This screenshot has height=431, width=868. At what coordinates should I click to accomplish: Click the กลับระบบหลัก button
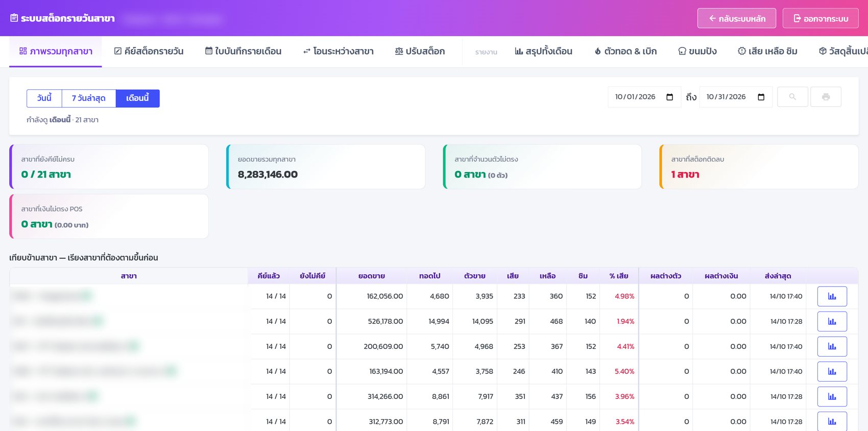click(737, 18)
